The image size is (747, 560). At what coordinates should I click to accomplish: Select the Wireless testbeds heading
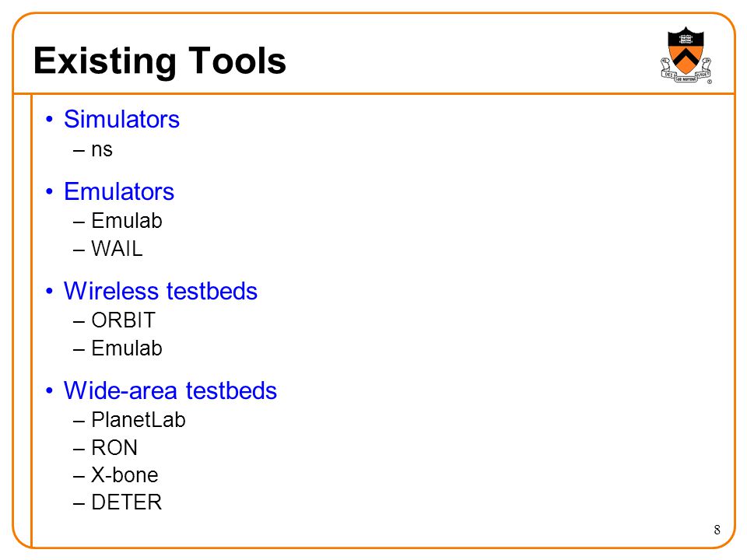tap(160, 291)
